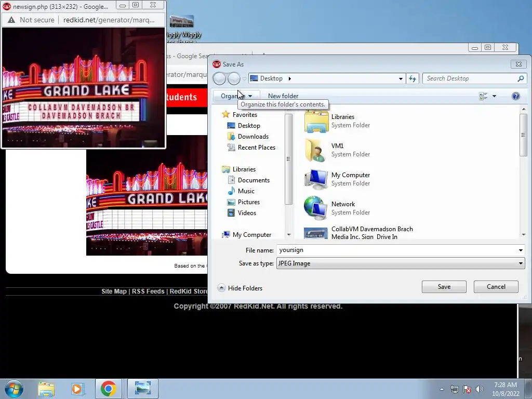Show hidden tray icons arrow
Image resolution: width=532 pixels, height=399 pixels.
point(442,389)
